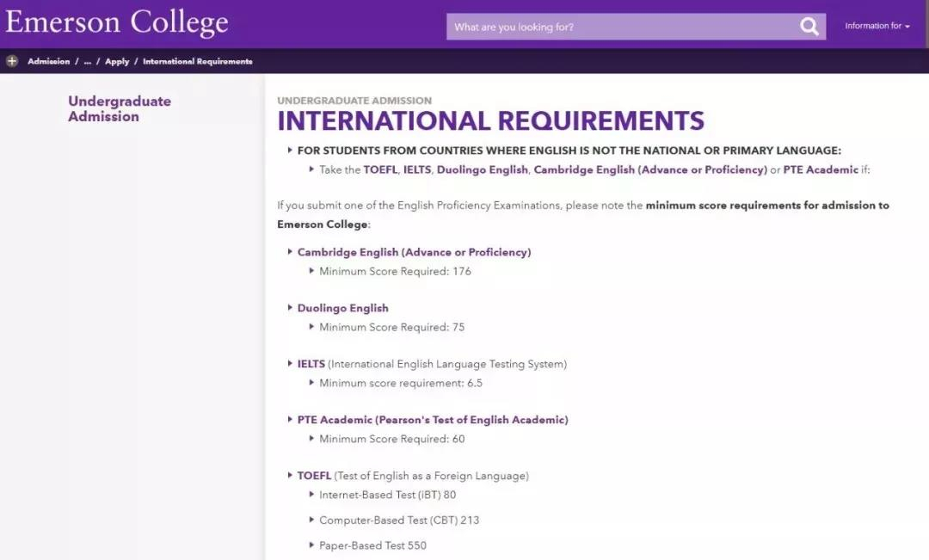The image size is (929, 560).
Task: Open the Duolingo English link in the intro line
Action: pyautogui.click(x=483, y=169)
